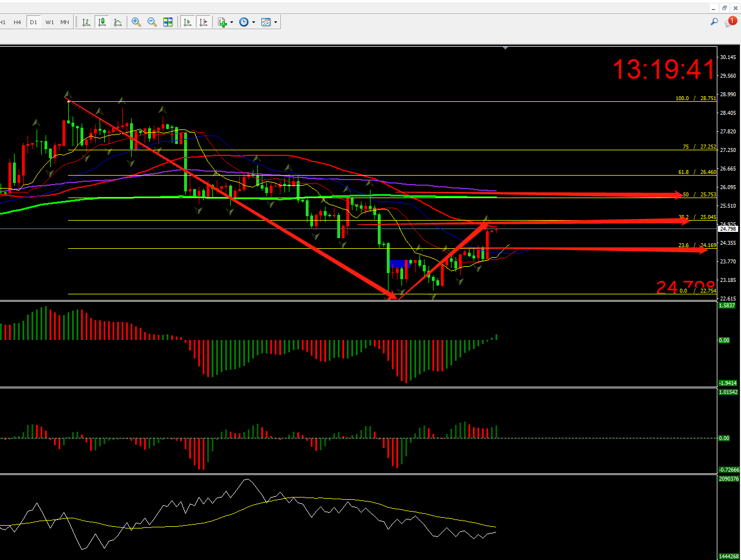Viewport: 741px width, 560px height.
Task: Switch to the MN monthly timeframe
Action: [x=65, y=22]
